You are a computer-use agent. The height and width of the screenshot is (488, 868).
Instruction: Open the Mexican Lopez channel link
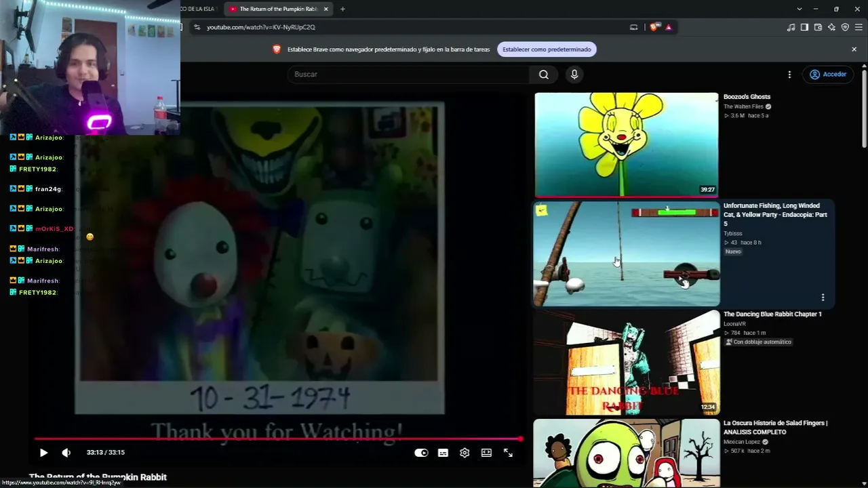pos(743,442)
